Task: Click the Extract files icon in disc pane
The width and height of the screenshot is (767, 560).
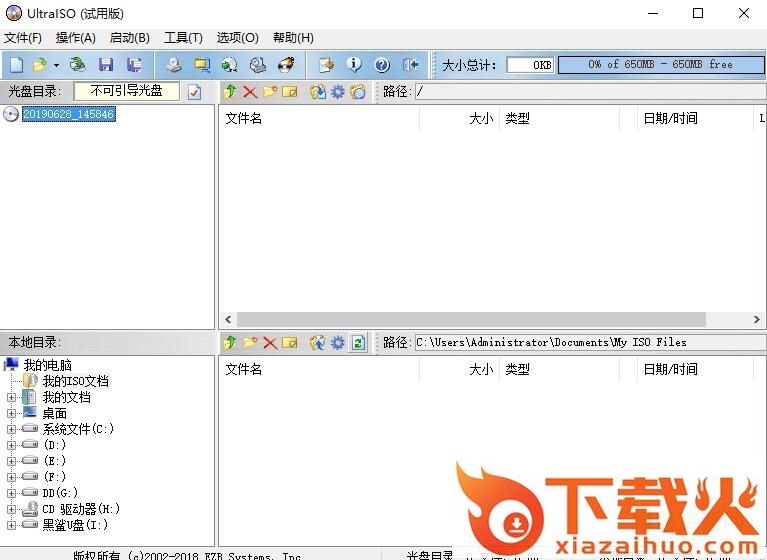Action: 318,91
